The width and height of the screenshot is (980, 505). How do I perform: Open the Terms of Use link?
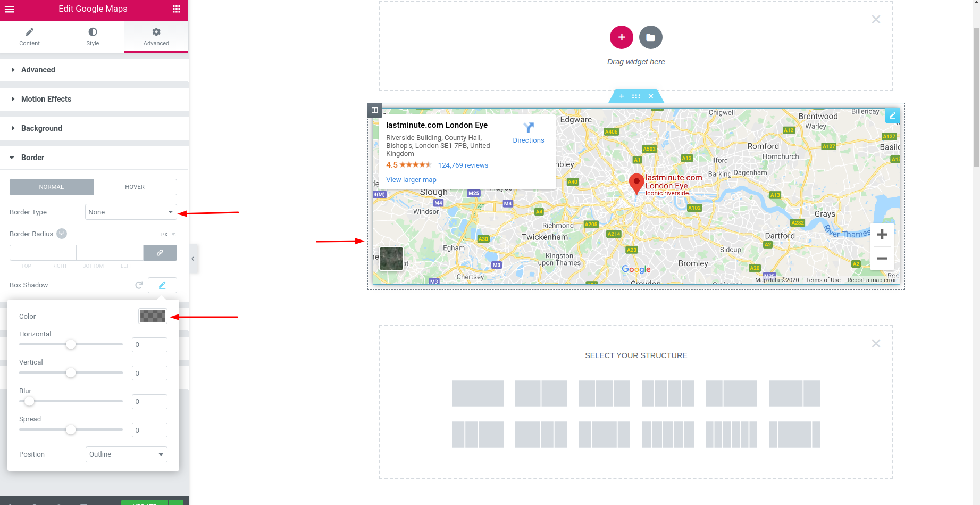[823, 280]
